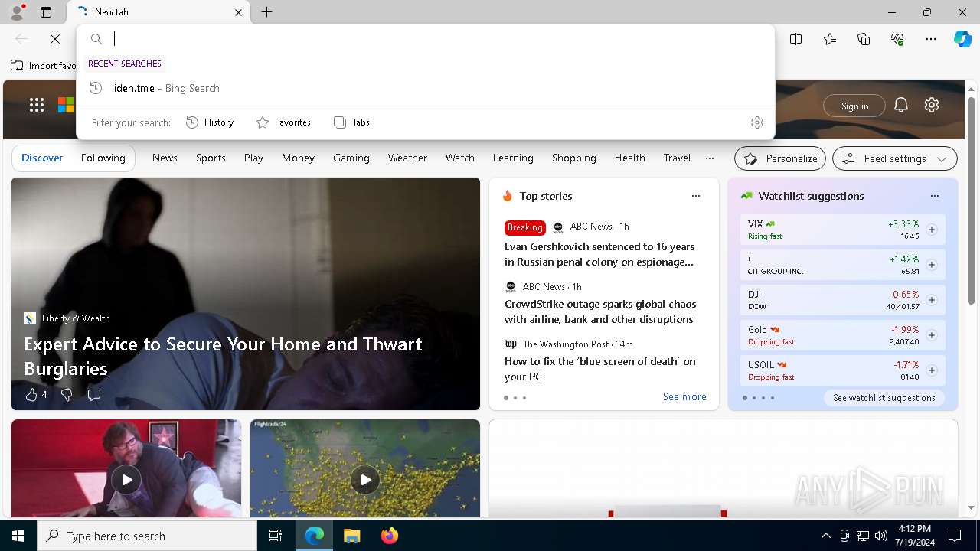Image resolution: width=980 pixels, height=551 pixels.
Task: Open File Explorer from taskbar
Action: coord(351,536)
